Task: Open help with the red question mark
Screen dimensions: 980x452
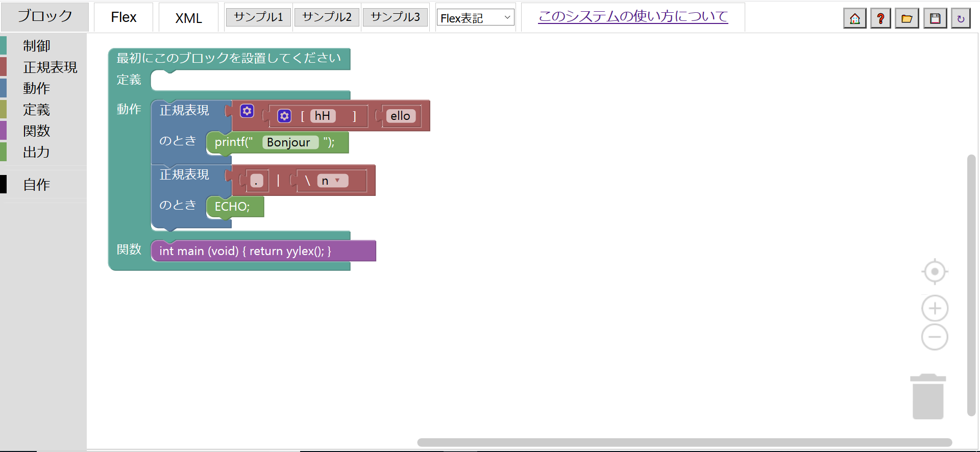Action: tap(880, 19)
